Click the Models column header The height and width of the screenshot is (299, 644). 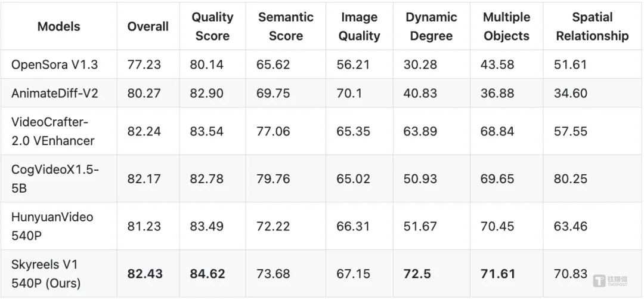(x=58, y=26)
